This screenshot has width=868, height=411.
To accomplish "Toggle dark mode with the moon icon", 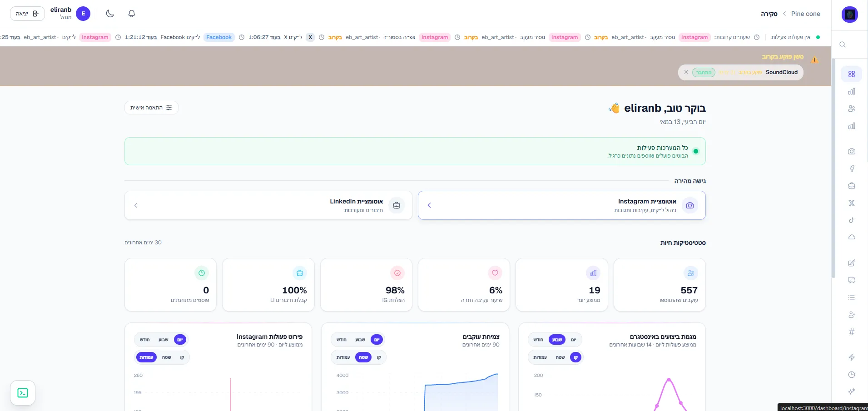I will coord(110,14).
